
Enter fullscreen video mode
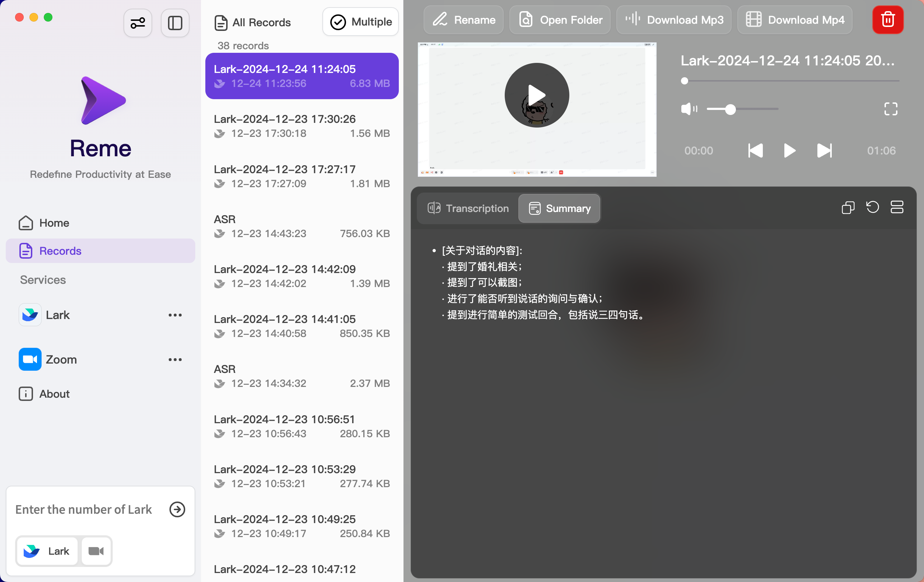point(891,109)
